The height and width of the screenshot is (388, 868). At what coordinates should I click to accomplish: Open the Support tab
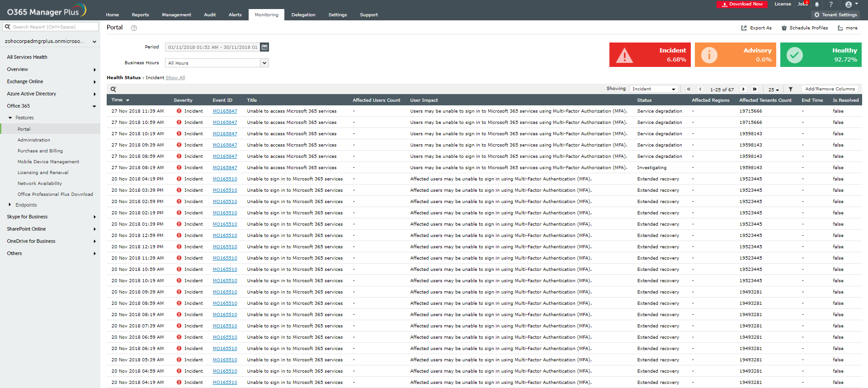click(369, 15)
